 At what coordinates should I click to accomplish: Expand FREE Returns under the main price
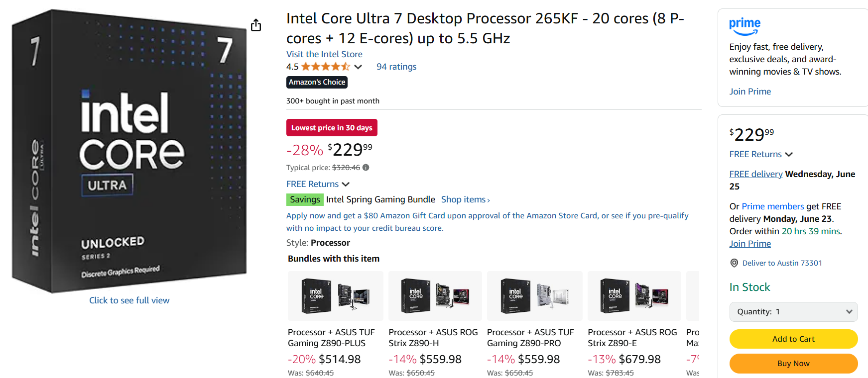click(318, 184)
